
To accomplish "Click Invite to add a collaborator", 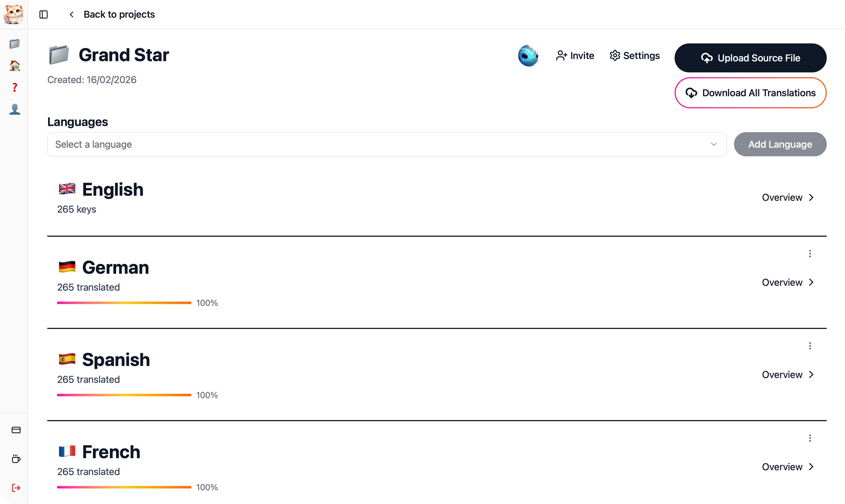I will [575, 56].
